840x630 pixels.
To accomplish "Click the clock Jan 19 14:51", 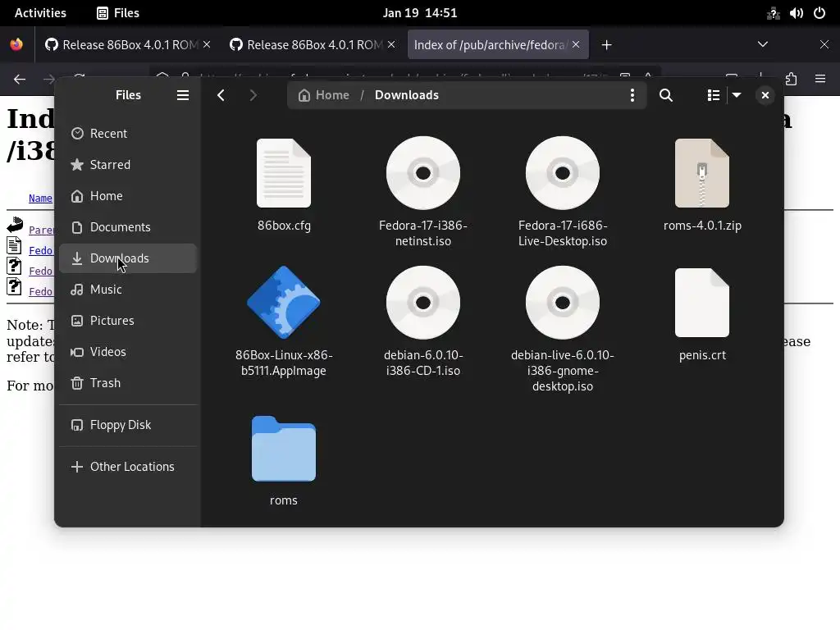I will 420,13.
